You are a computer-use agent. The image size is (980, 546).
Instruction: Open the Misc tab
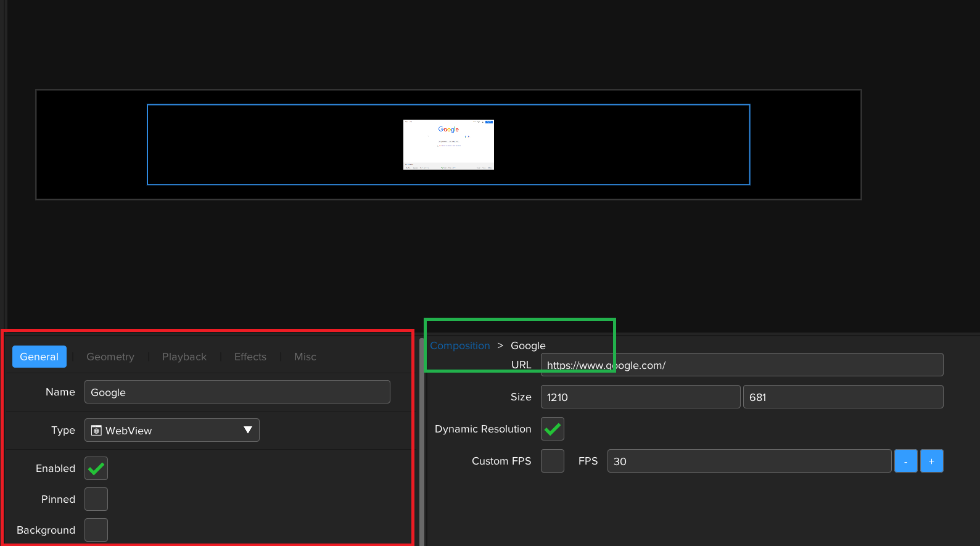pos(305,357)
